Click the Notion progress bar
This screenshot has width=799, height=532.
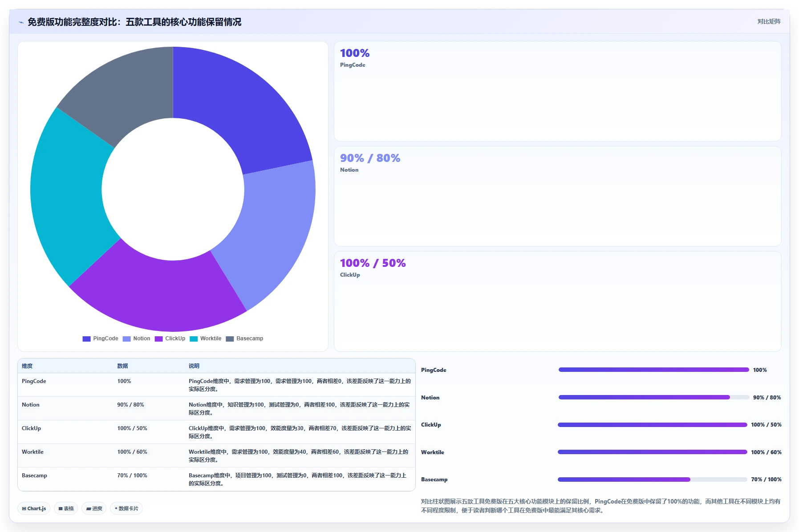(654, 397)
